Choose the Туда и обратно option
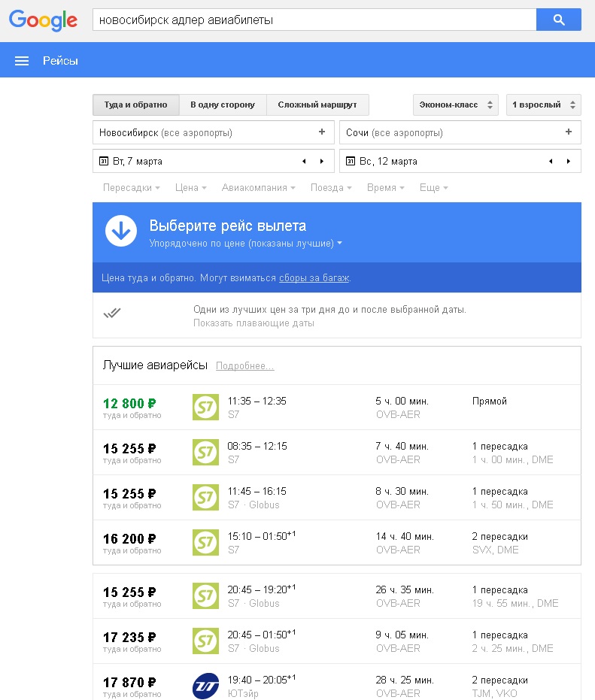Image resolution: width=595 pixels, height=700 pixels. (136, 105)
